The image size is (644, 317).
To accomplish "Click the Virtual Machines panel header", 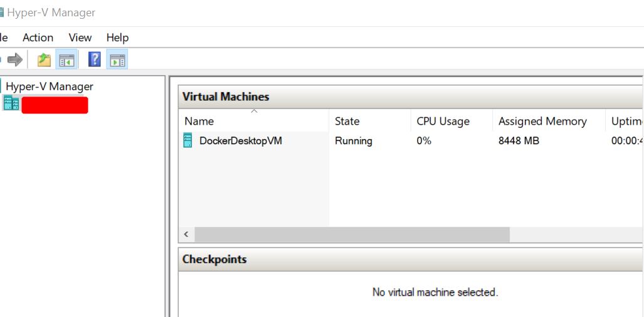I will (411, 97).
